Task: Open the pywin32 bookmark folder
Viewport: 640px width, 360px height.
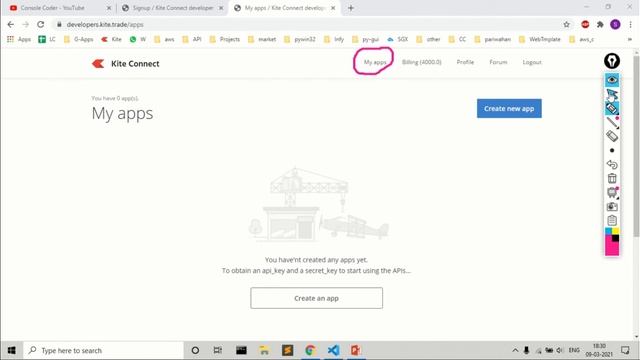Action: (300, 39)
